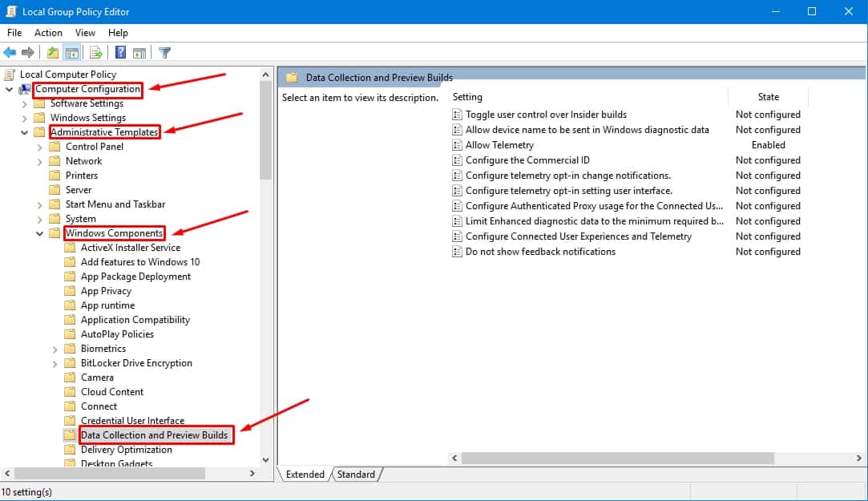Click the Filter funnel toolbar icon

[x=164, y=53]
